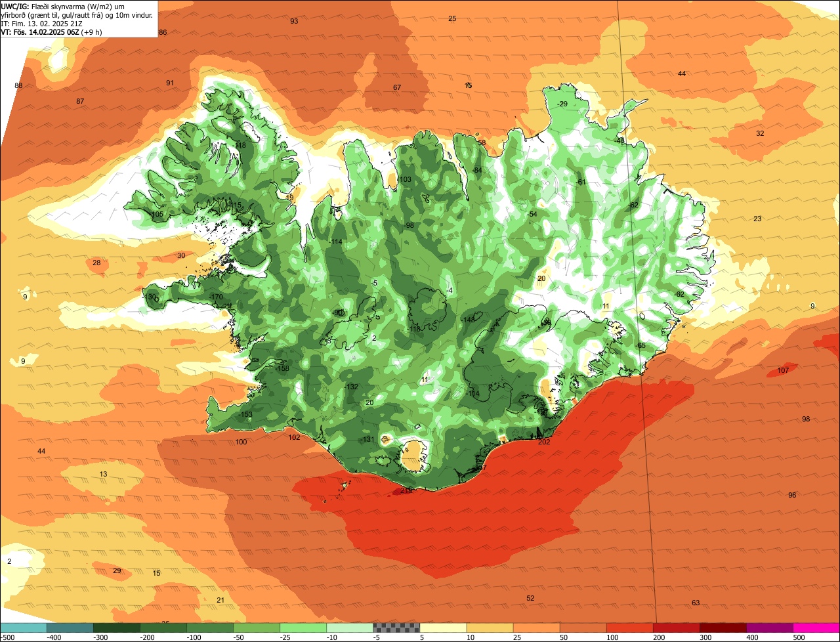Screen dimensions: 840x642
Task: Click the map value -103
Action: tap(404, 180)
